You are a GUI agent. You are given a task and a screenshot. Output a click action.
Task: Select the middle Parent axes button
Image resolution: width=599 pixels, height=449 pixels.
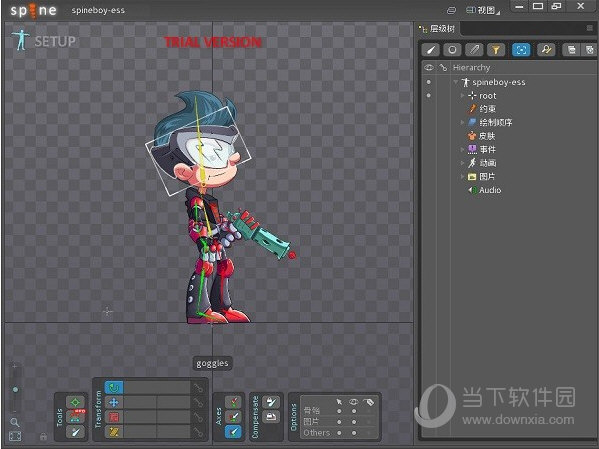233,417
